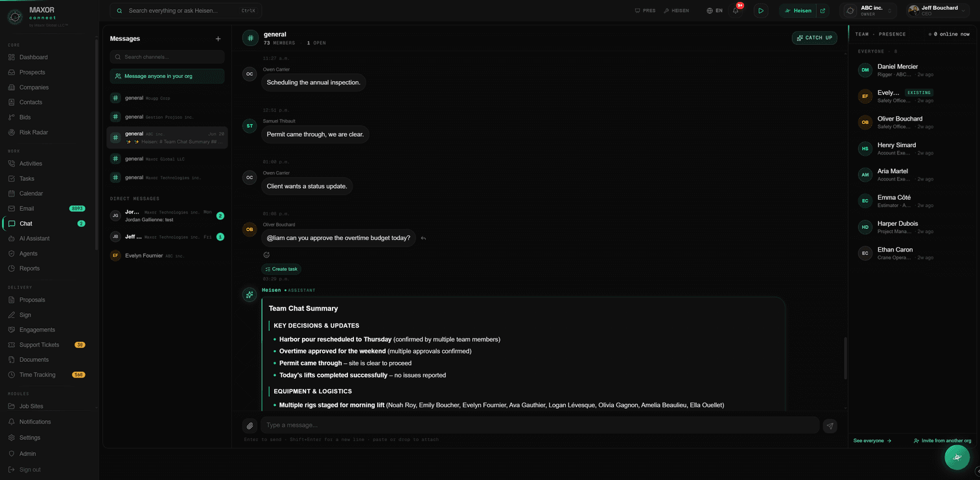Open Daniel Mercier's presence entry
The width and height of the screenshot is (980, 480).
913,70
